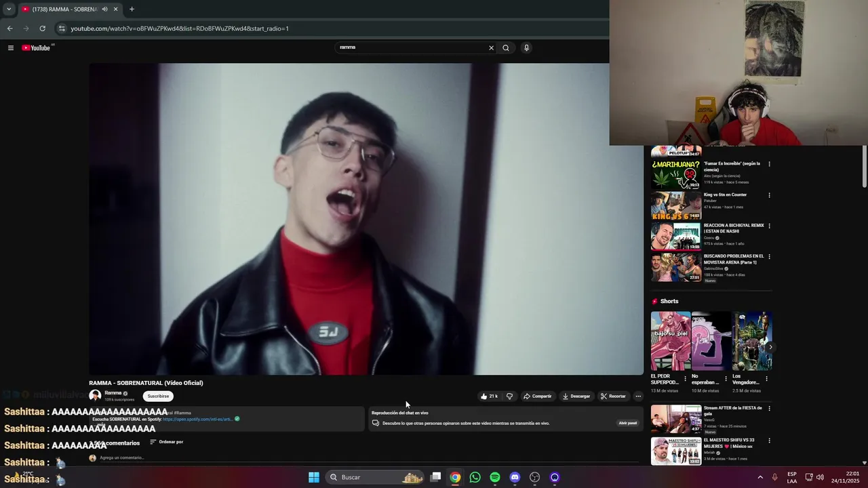Viewport: 868px width, 488px height.
Task: Reload the current page
Action: tap(42, 28)
